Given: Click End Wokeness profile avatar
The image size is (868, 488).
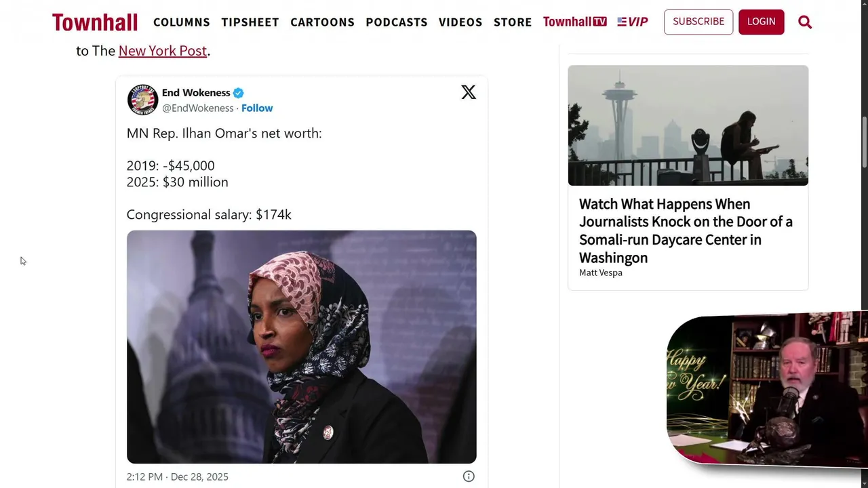Looking at the screenshot, I should click(142, 100).
